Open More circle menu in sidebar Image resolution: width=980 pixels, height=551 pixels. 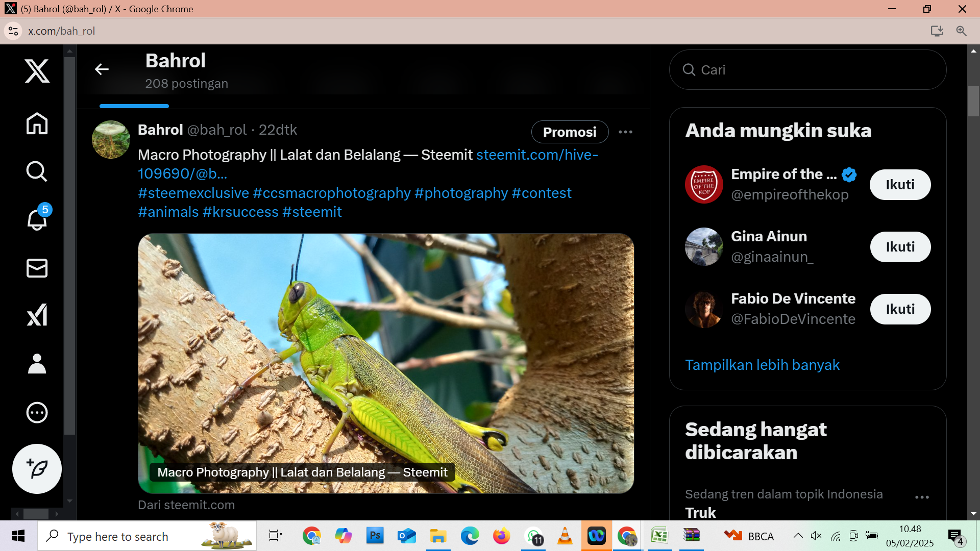[37, 413]
